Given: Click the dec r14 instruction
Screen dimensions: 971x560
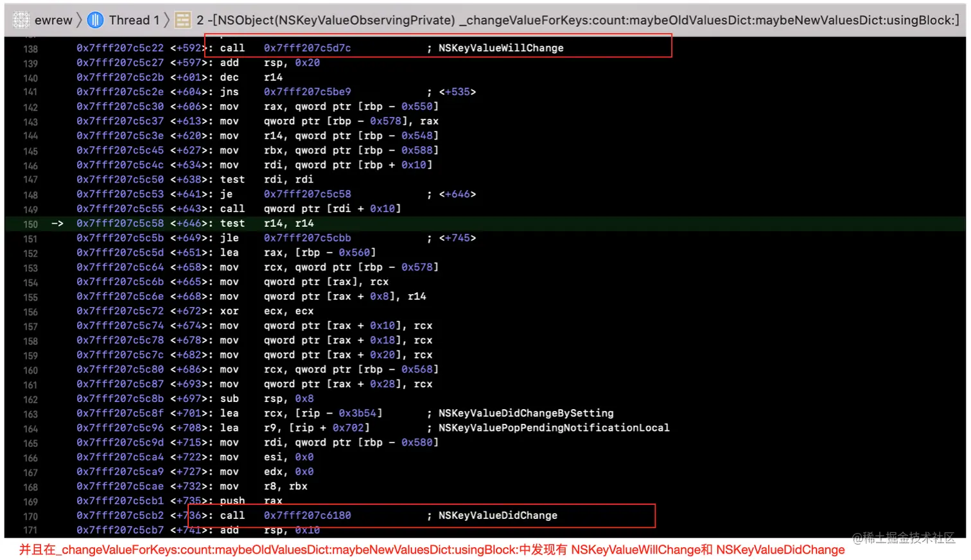Looking at the screenshot, I should [251, 77].
